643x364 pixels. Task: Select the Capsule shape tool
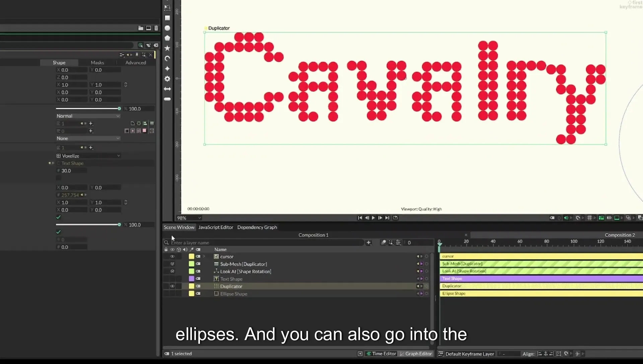pyautogui.click(x=167, y=99)
